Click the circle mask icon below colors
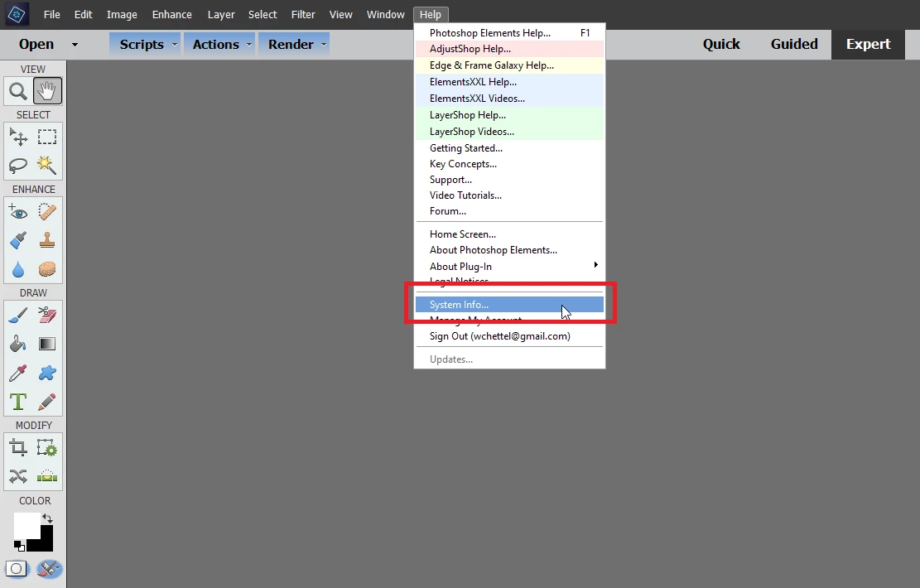The width and height of the screenshot is (920, 588). tap(17, 569)
